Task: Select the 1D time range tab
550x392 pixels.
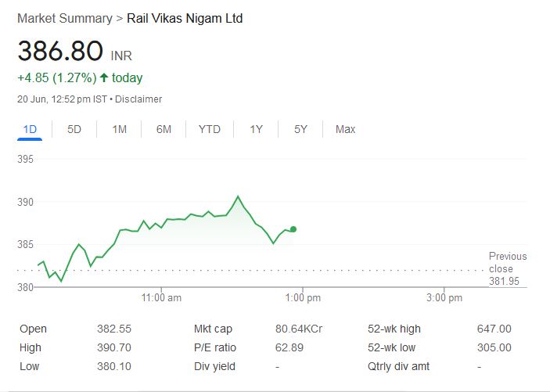Action: (x=31, y=129)
